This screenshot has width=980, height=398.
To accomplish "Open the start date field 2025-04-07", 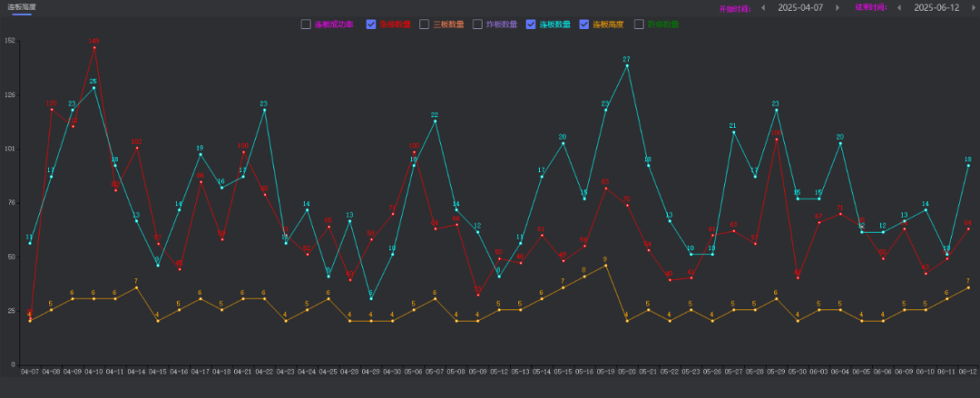I will 800,7.
